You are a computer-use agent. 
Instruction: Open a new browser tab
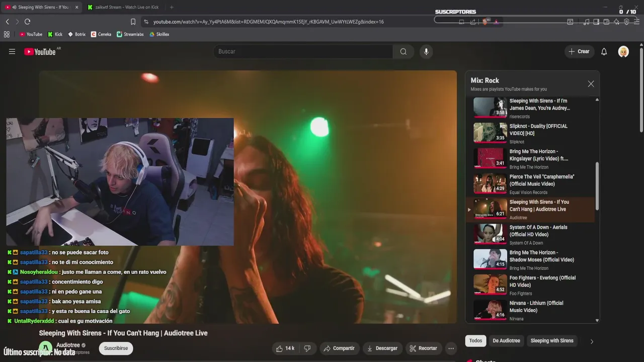pyautogui.click(x=172, y=7)
